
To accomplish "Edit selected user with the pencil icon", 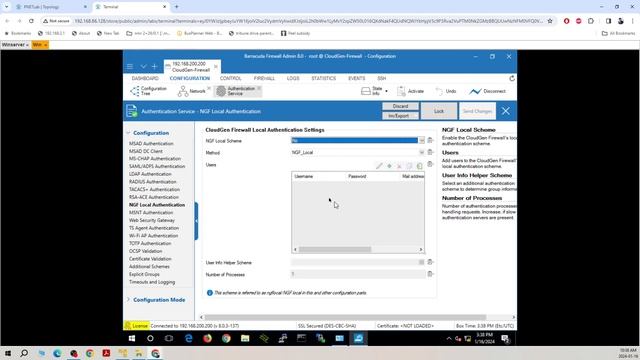I will [x=379, y=166].
